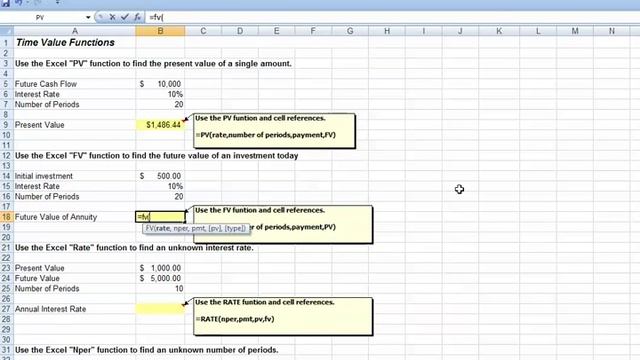640x360 pixels.
Task: Click the row 21 Rate function instruction text
Action: (134, 248)
